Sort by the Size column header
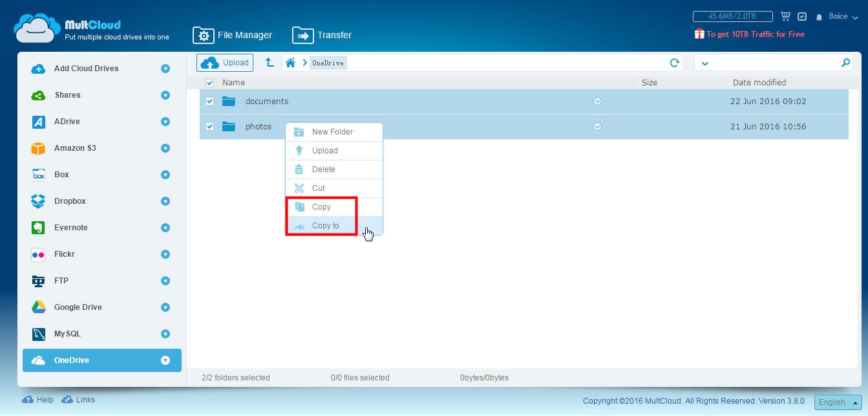 tap(650, 83)
